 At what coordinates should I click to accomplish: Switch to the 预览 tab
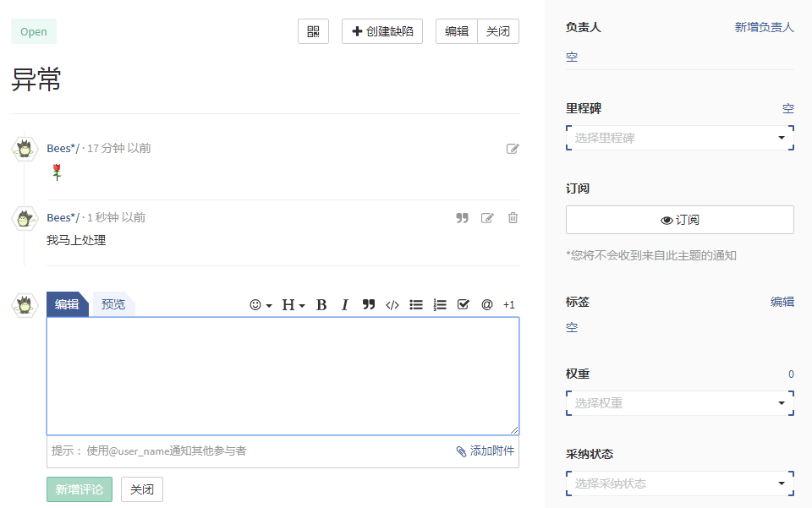pos(113,304)
